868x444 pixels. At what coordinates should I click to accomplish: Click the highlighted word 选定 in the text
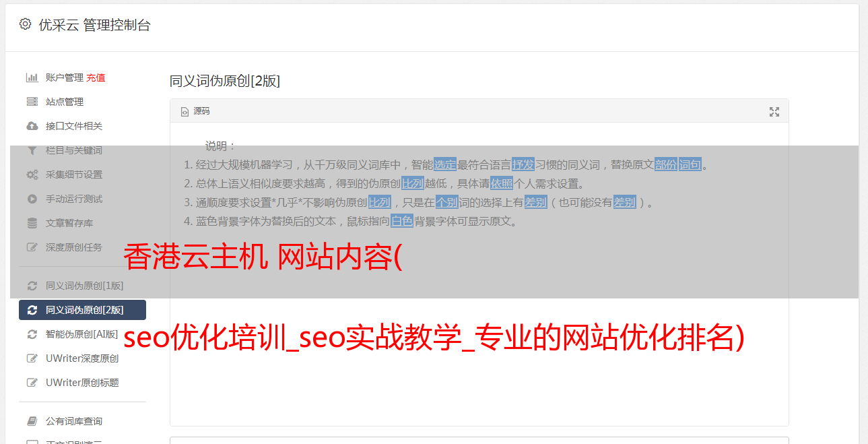(x=445, y=164)
